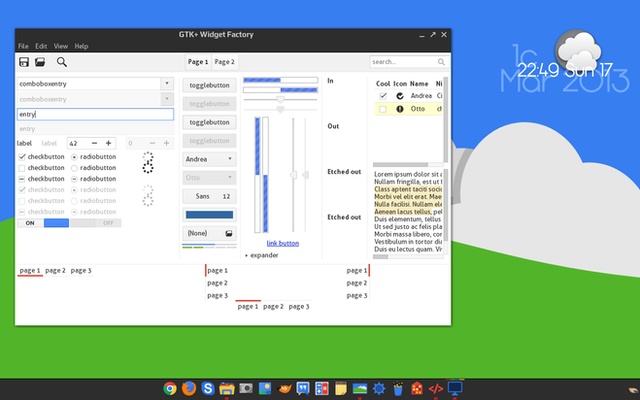The height and width of the screenshot is (400, 640).
Task: Focus the active entry text field
Action: 96,114
